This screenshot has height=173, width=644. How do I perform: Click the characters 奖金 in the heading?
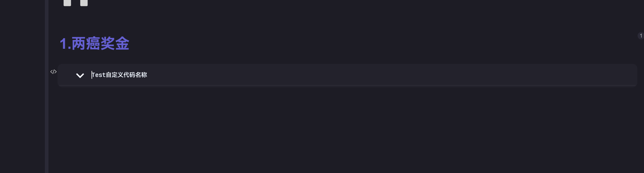pyautogui.click(x=115, y=44)
